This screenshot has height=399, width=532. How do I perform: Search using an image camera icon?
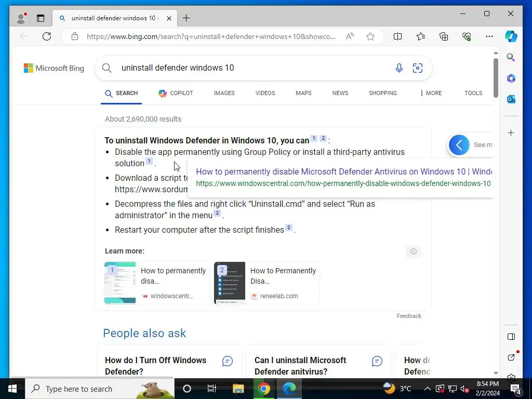(x=418, y=68)
